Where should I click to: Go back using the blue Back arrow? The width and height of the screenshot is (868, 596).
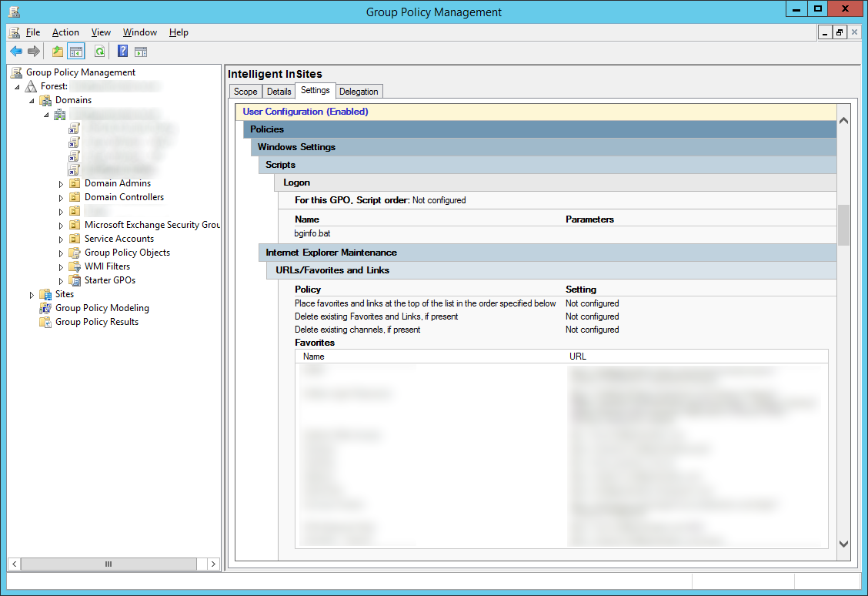pos(16,52)
